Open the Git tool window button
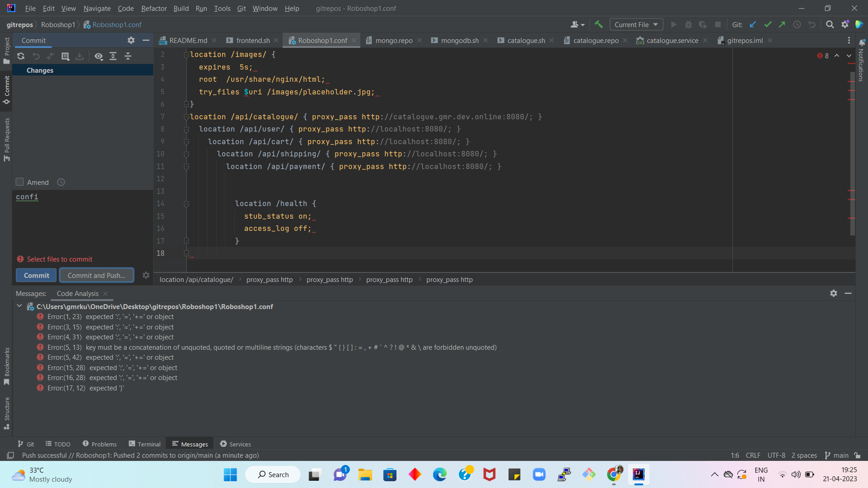Viewport: 868px width, 488px height. (x=26, y=444)
